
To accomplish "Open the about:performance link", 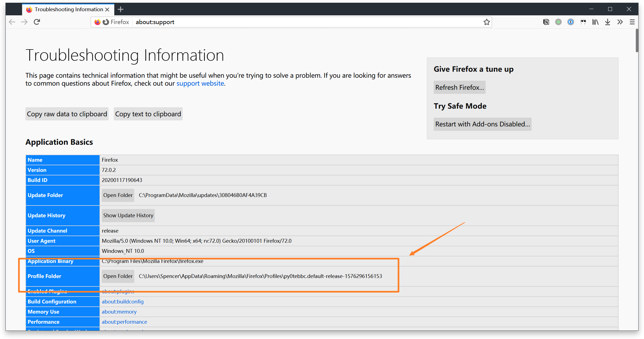I will pos(124,322).
